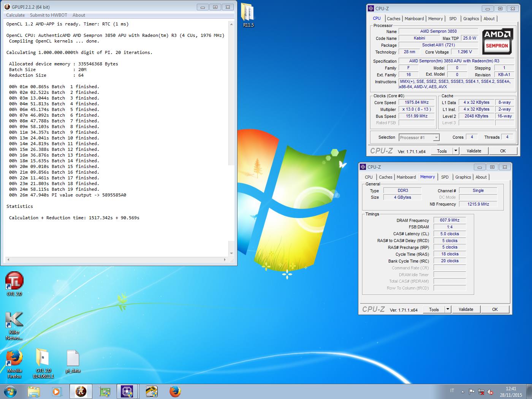Click GPUPI vertical scrollbar down arrow
The image size is (532, 399).
tap(231, 253)
